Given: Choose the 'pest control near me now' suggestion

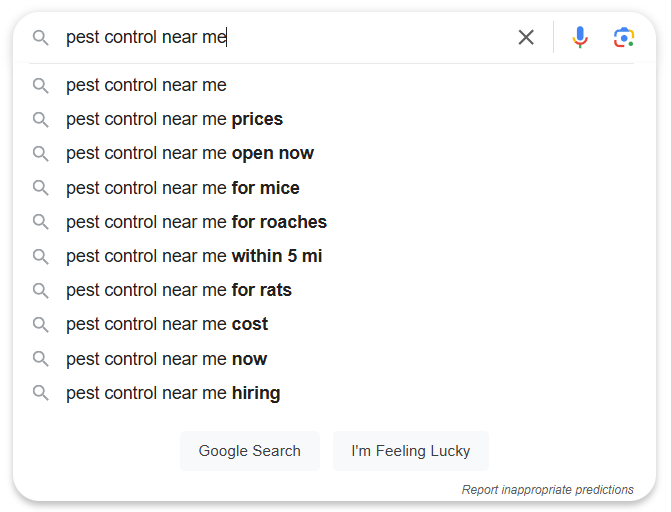Looking at the screenshot, I should [334, 359].
